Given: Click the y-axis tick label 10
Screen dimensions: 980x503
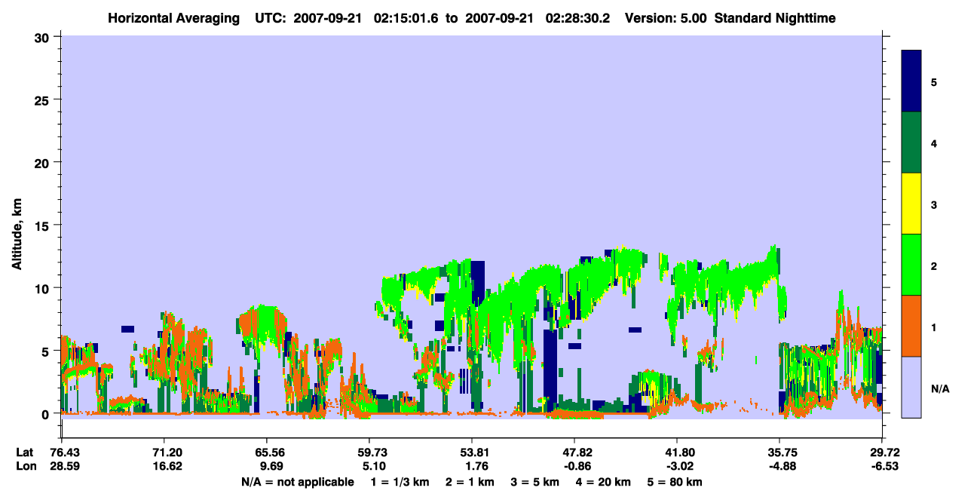Looking at the screenshot, I should pyautogui.click(x=44, y=288).
